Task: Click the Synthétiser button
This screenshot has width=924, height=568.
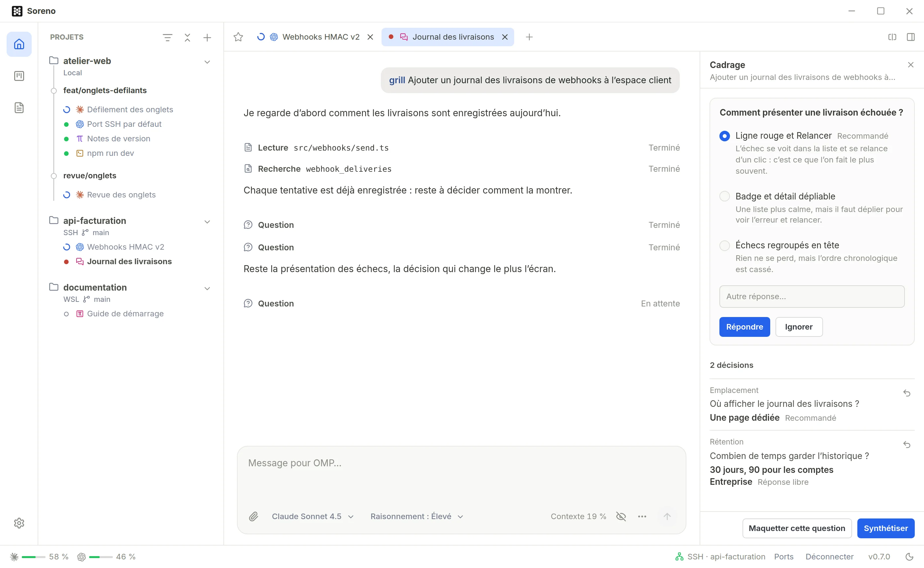Action: tap(885, 528)
